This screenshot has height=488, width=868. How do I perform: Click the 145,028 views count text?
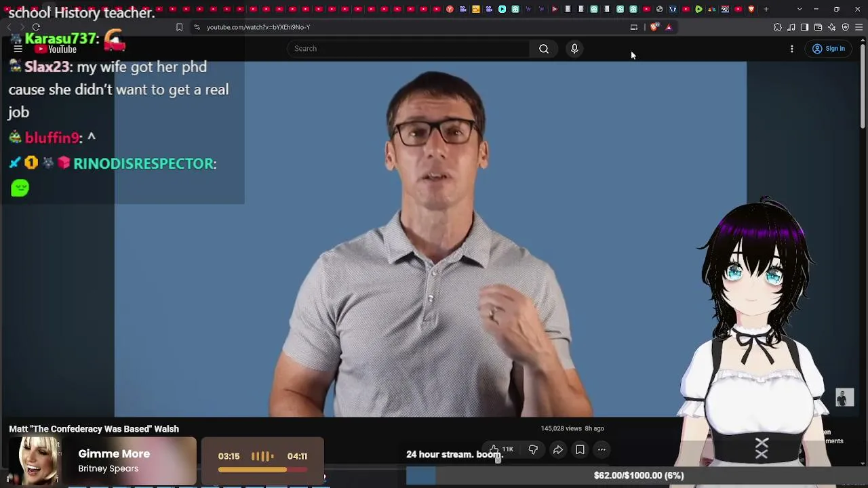(561, 428)
